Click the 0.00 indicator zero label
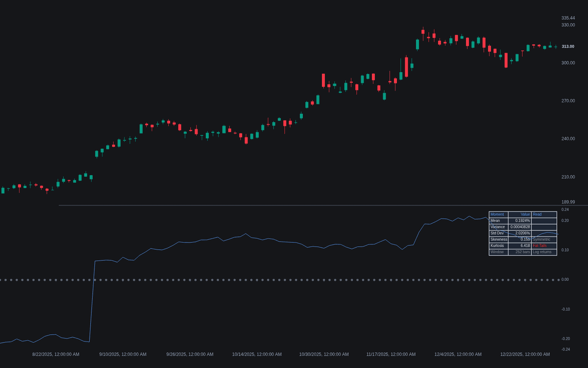This screenshot has width=588, height=368. tap(565, 280)
